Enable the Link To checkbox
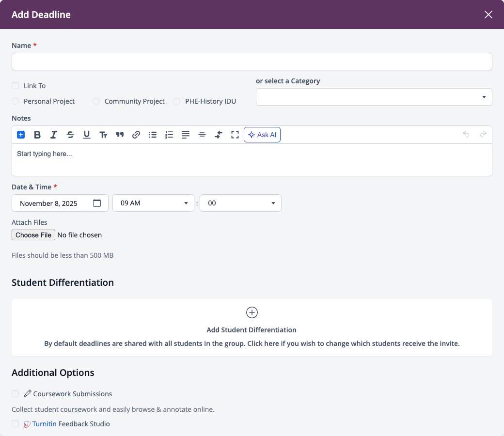The image size is (504, 436). coord(15,85)
